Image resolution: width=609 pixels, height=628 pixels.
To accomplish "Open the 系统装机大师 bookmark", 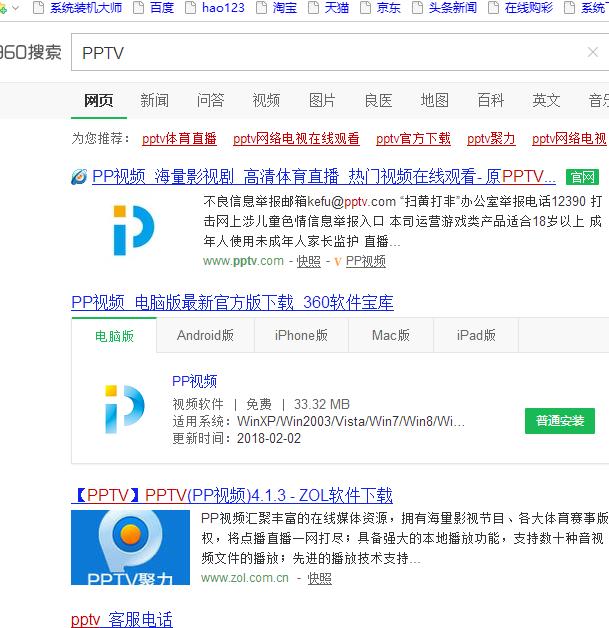I will (86, 7).
